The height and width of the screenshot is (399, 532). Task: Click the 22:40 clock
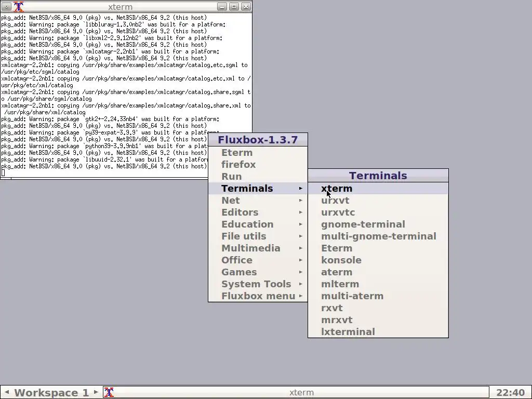(x=510, y=393)
